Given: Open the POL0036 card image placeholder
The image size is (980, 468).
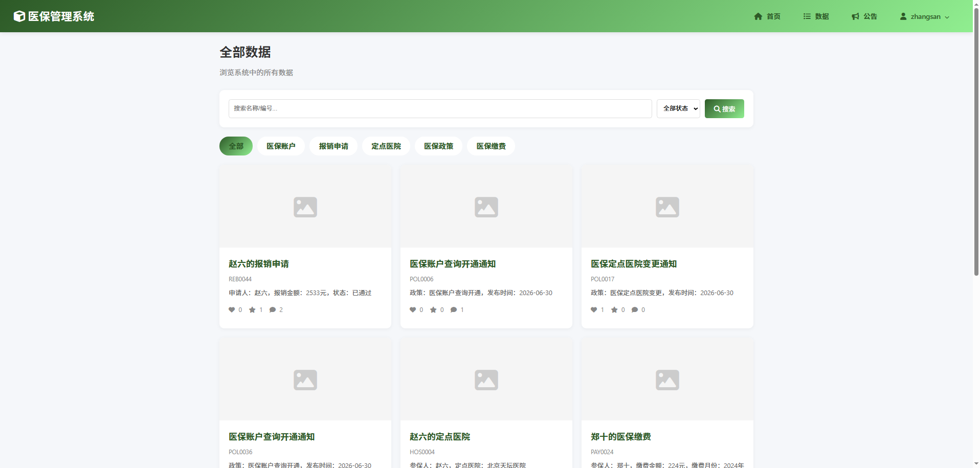Looking at the screenshot, I should [x=305, y=379].
